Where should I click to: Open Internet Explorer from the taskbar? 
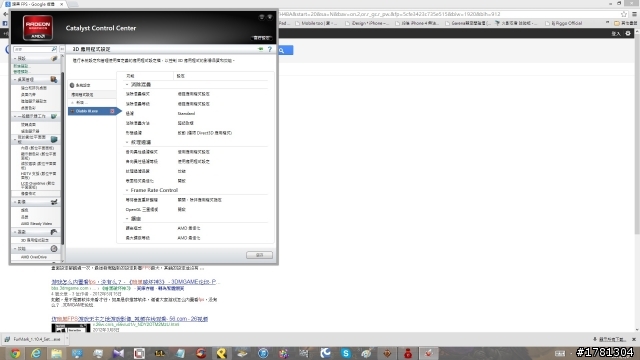click(36, 353)
